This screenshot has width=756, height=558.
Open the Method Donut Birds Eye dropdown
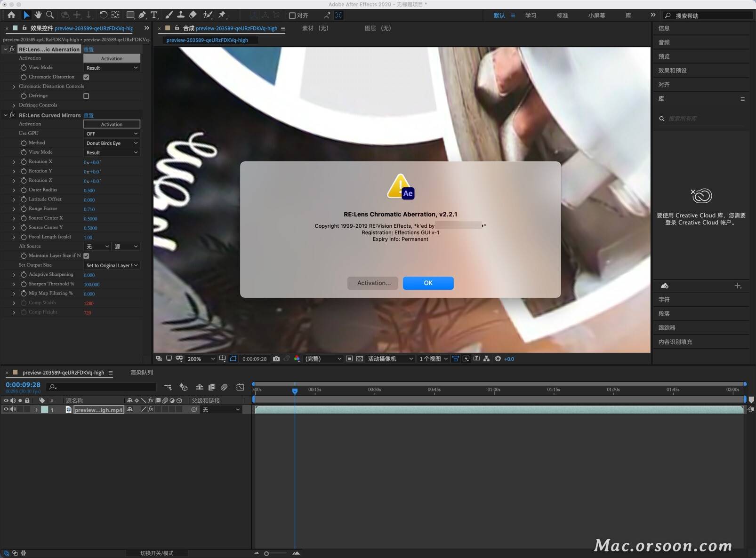(112, 143)
